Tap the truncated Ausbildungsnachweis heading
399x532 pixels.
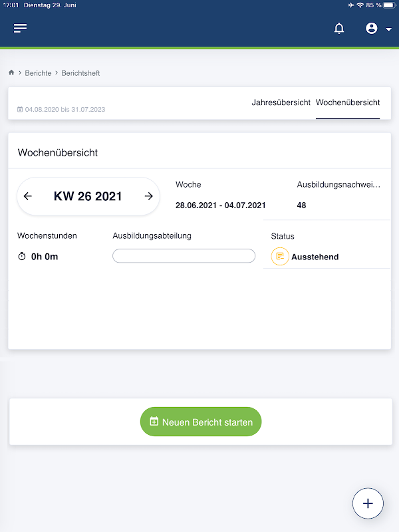click(338, 184)
